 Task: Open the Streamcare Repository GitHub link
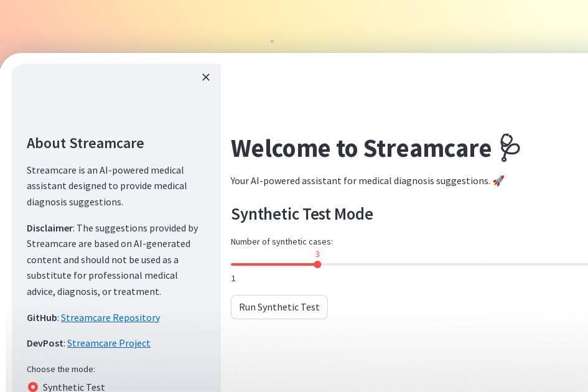[x=110, y=318]
